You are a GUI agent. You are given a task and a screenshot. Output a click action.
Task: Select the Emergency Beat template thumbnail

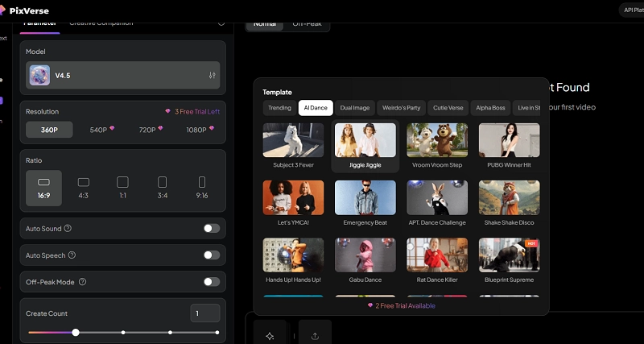(x=365, y=197)
